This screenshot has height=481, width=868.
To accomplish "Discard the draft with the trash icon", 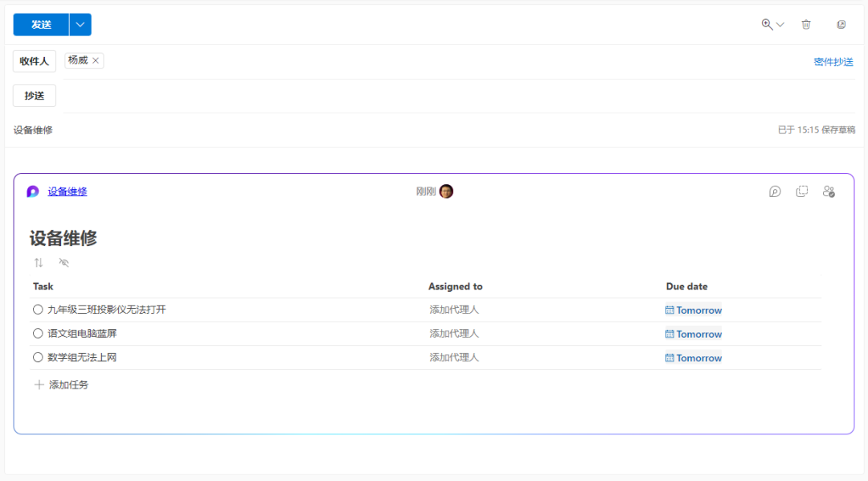I will [x=806, y=24].
